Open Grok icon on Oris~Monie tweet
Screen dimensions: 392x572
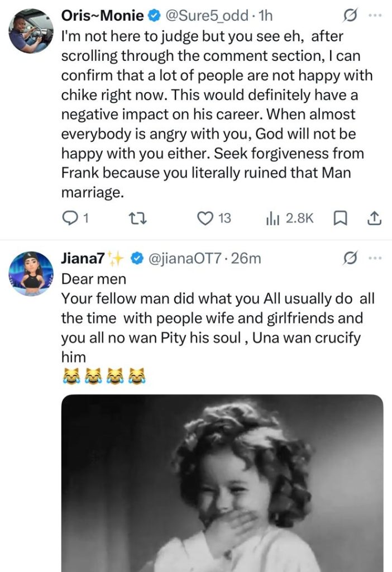tap(350, 16)
